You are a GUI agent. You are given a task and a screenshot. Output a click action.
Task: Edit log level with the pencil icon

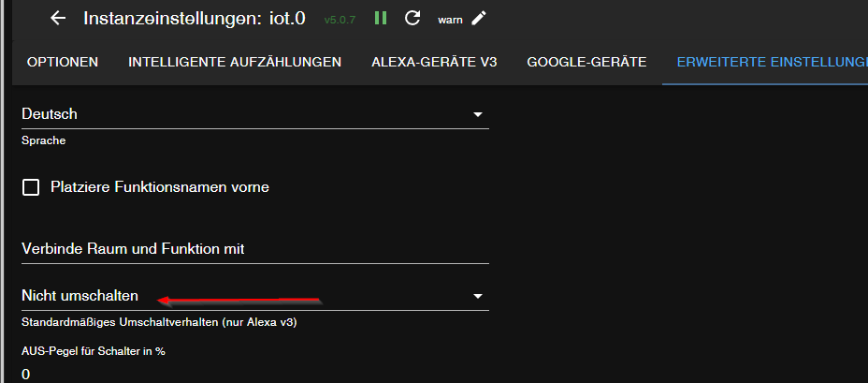(480, 18)
